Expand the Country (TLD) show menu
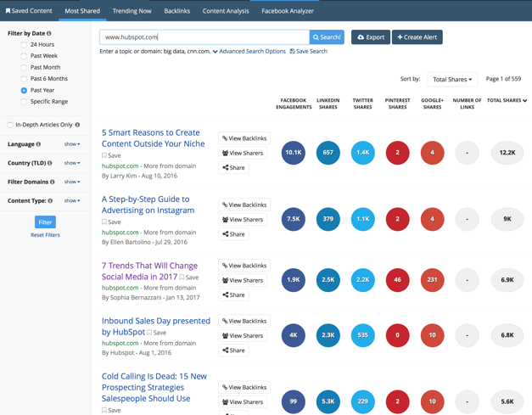Screen dimensions: 532x415 click(72, 163)
